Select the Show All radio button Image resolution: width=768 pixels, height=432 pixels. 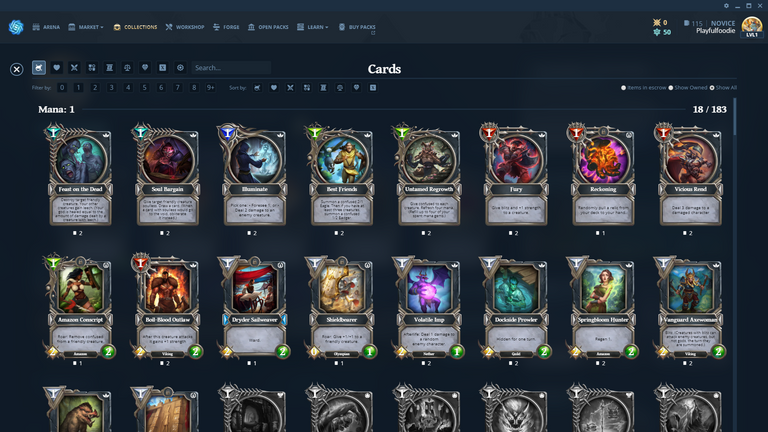[x=712, y=88]
